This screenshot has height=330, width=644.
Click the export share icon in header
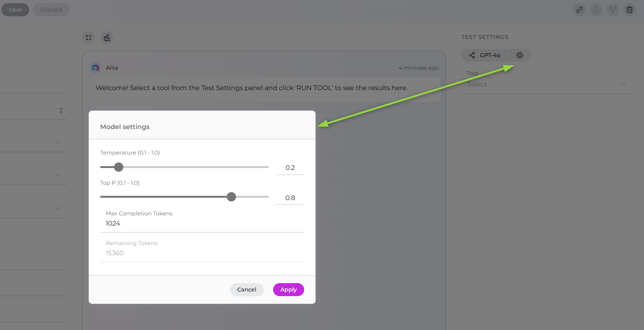click(x=596, y=10)
